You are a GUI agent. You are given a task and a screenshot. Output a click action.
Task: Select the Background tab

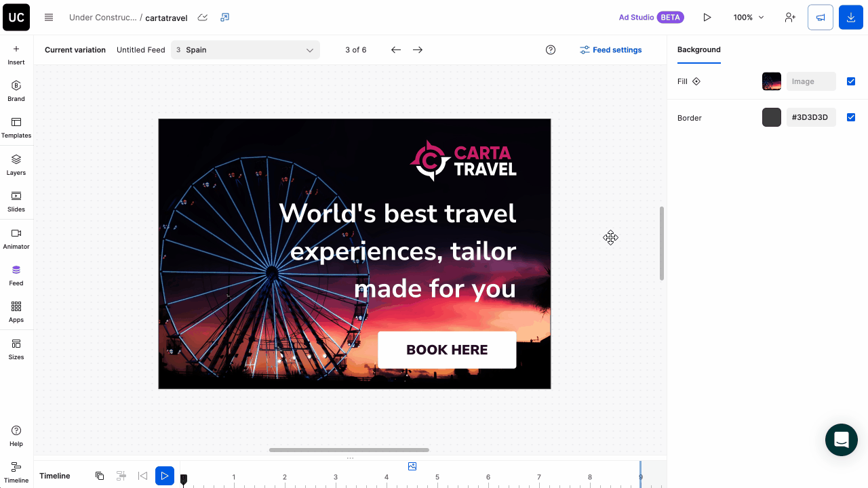pos(698,49)
